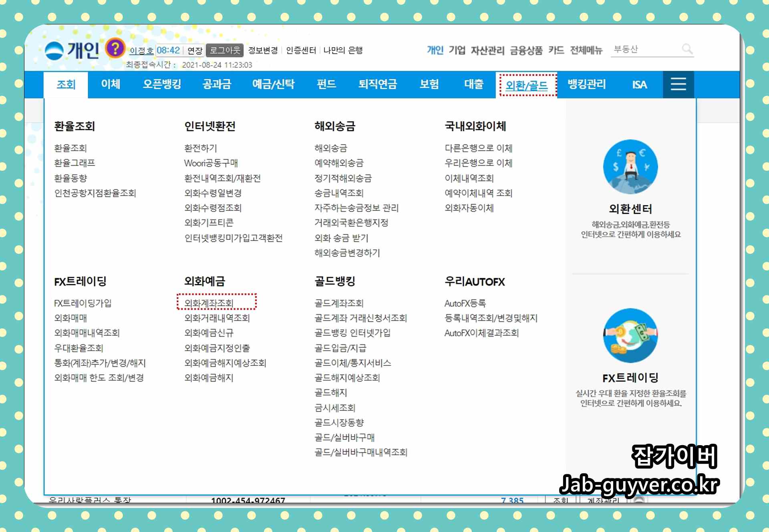Click the 연장 session extend button
769x532 pixels.
click(195, 50)
